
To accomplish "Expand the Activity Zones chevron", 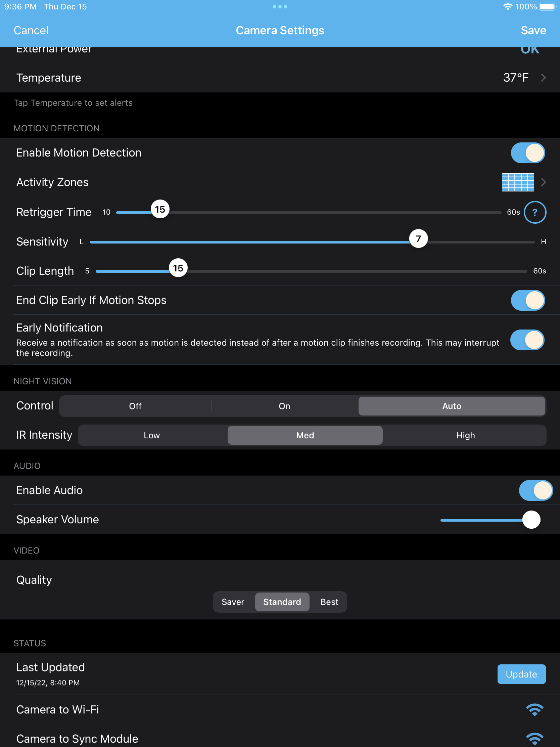I will click(544, 182).
